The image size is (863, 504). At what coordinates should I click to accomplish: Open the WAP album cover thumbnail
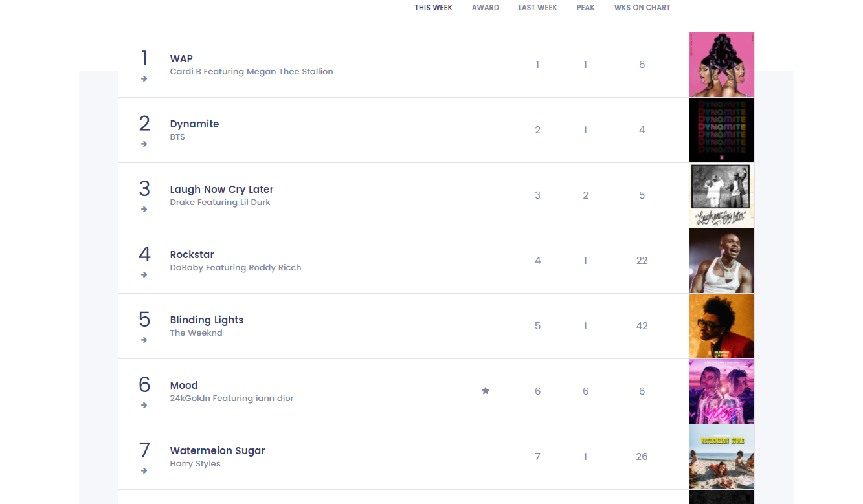point(722,65)
